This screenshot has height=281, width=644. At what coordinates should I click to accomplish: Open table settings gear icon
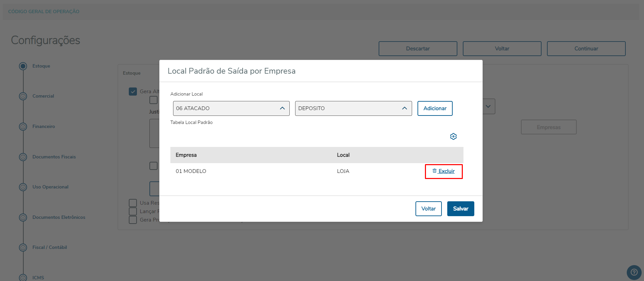pos(453,136)
